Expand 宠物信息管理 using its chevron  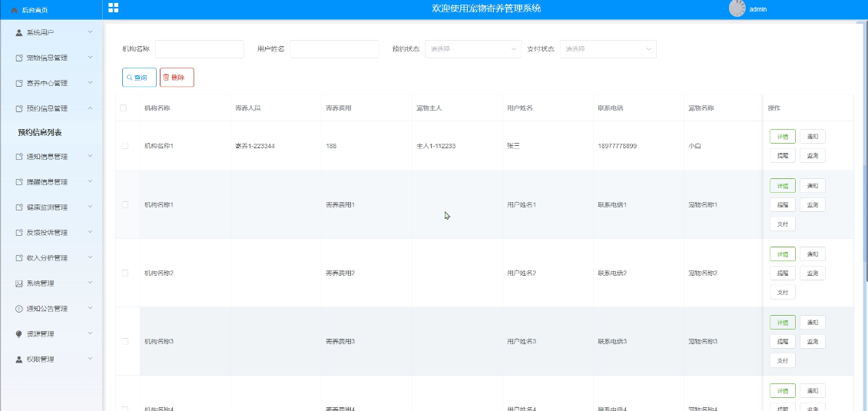(90, 58)
